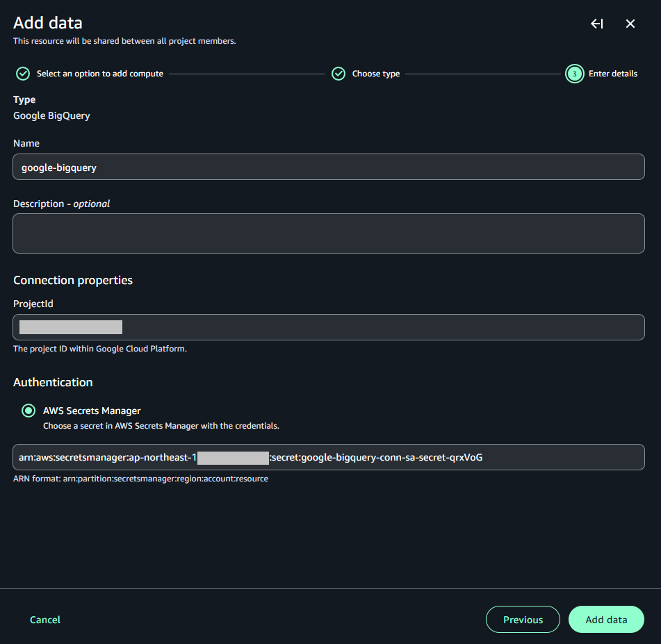Image resolution: width=661 pixels, height=644 pixels.
Task: Close the Add data panel
Action: pos(630,24)
